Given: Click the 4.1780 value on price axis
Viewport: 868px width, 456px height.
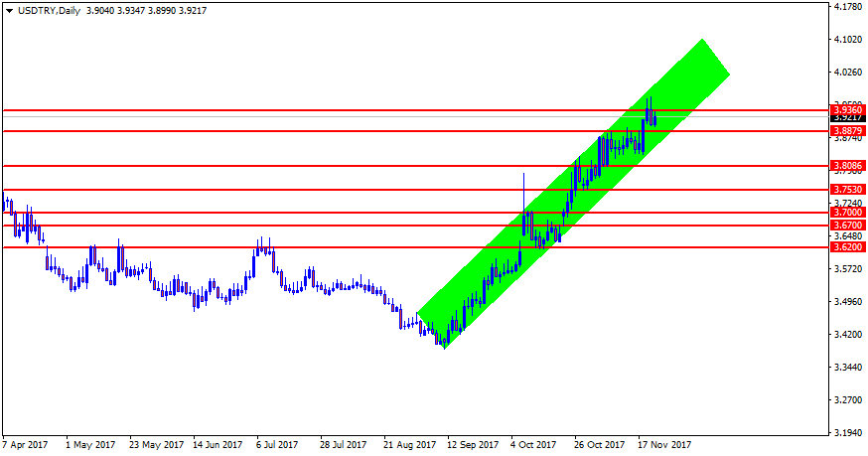Looking at the screenshot, I should point(847,7).
